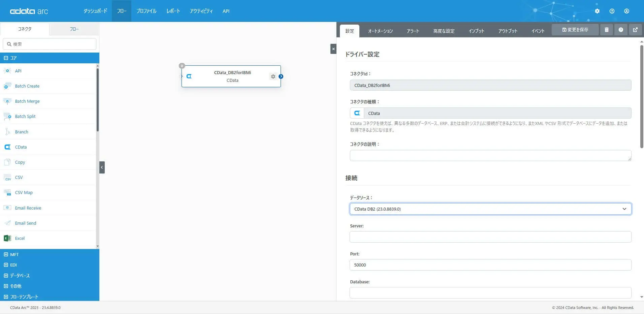
Task: Select the CData_DB2forIBMi node title
Action: (232, 72)
